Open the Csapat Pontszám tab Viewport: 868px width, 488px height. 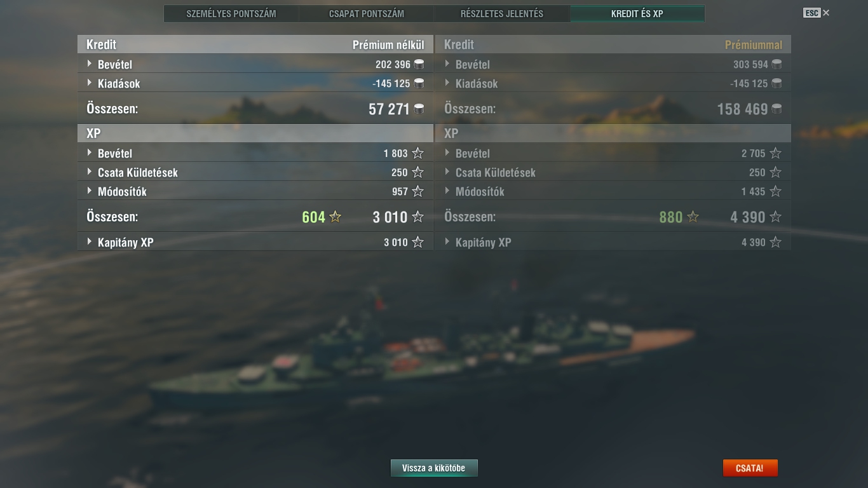point(367,13)
